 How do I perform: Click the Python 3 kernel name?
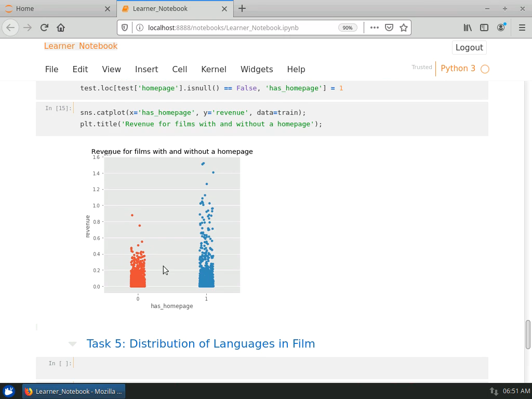click(x=458, y=69)
